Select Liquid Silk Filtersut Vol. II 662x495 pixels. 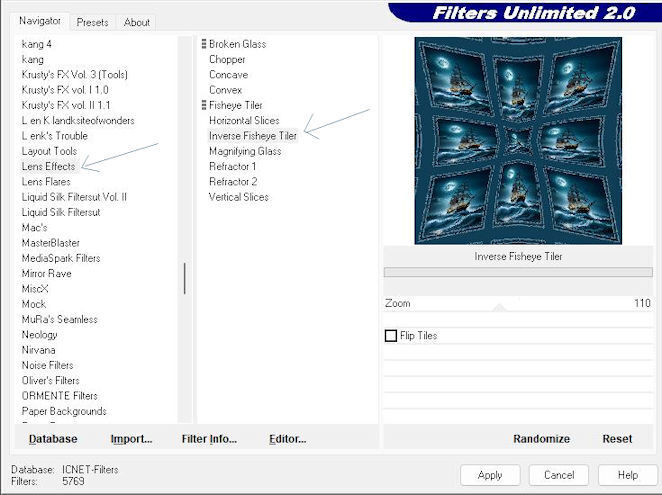[x=74, y=197]
